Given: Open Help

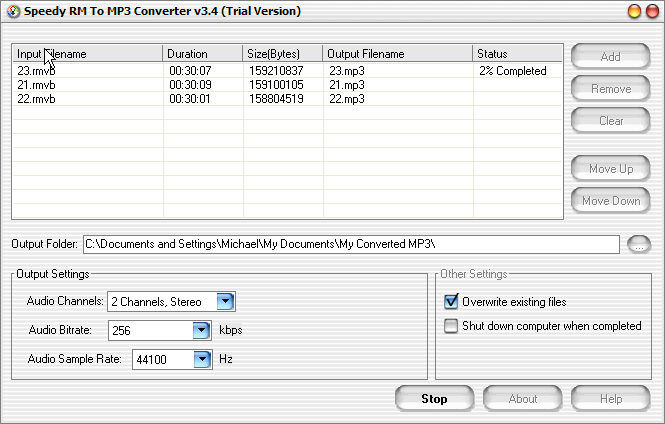Looking at the screenshot, I should [610, 399].
